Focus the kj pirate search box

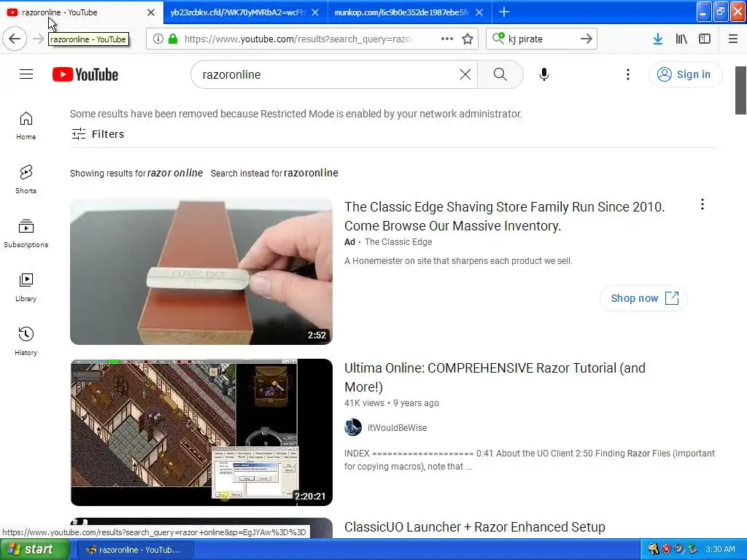coord(541,39)
